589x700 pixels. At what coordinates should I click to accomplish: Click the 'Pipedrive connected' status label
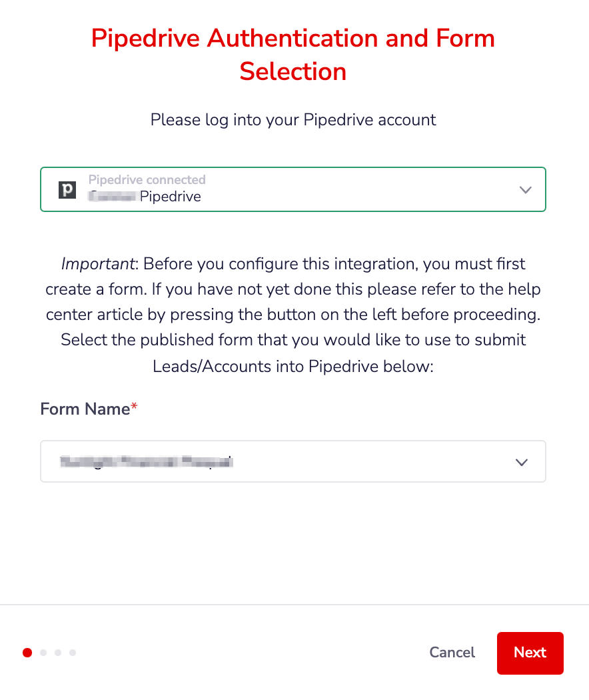click(147, 180)
